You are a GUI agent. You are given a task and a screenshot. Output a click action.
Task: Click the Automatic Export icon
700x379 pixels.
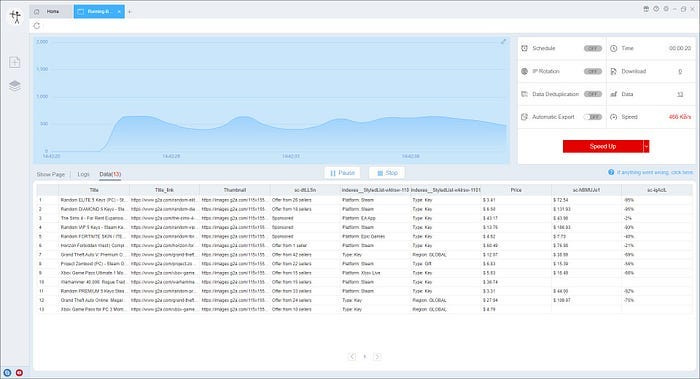[525, 117]
